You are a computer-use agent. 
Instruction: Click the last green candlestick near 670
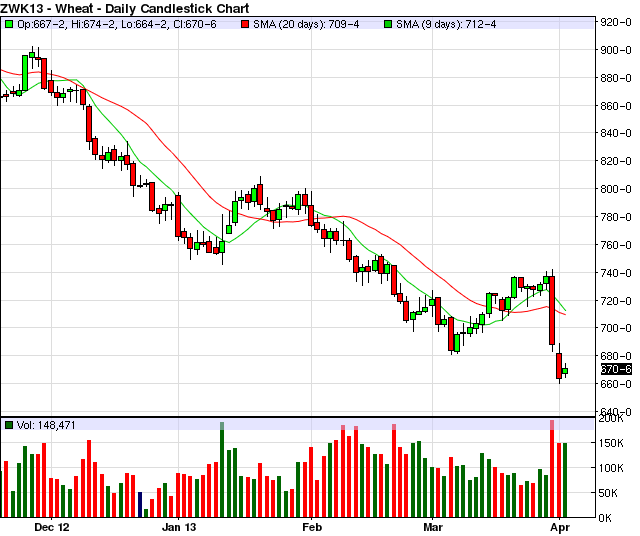click(x=565, y=371)
